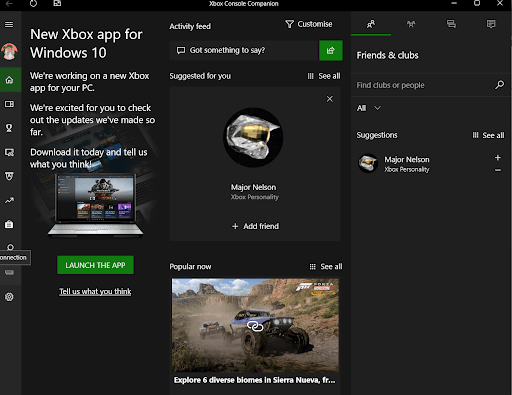Open Settings gear in sidebar
The width and height of the screenshot is (512, 395).
coord(9,297)
